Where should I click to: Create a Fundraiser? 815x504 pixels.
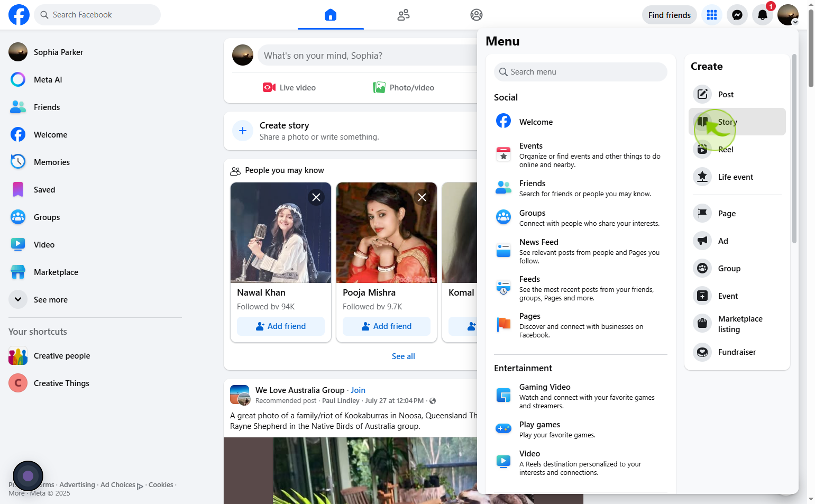[737, 352]
